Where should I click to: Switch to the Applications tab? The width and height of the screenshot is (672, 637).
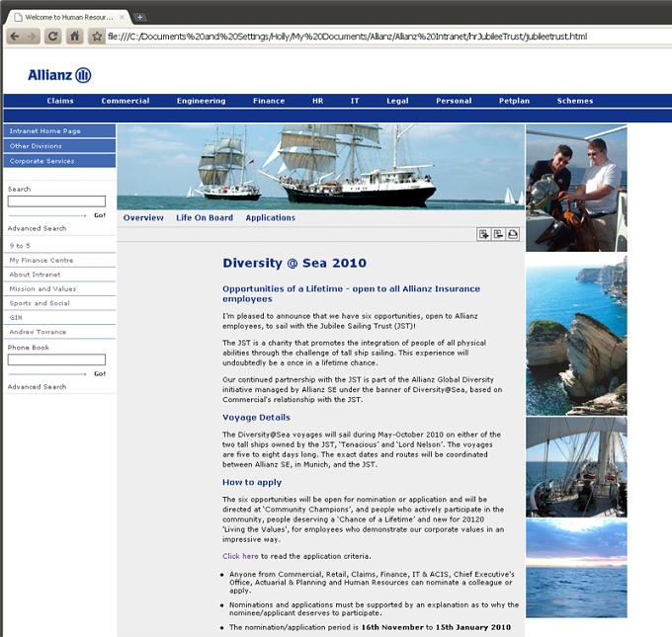pyautogui.click(x=271, y=217)
